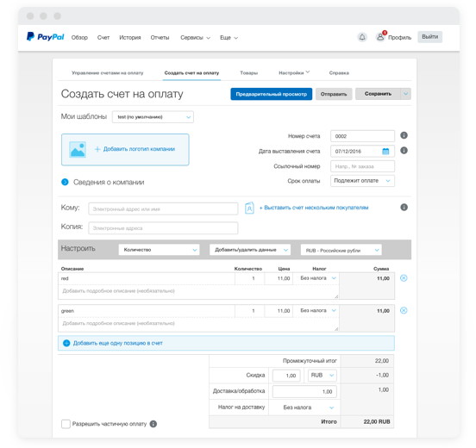Expand the Сведения о компании section

(x=65, y=182)
